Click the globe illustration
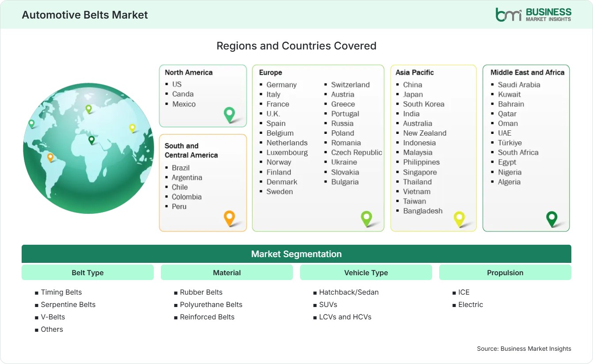Viewport: 593px width, 364px height. 88,148
